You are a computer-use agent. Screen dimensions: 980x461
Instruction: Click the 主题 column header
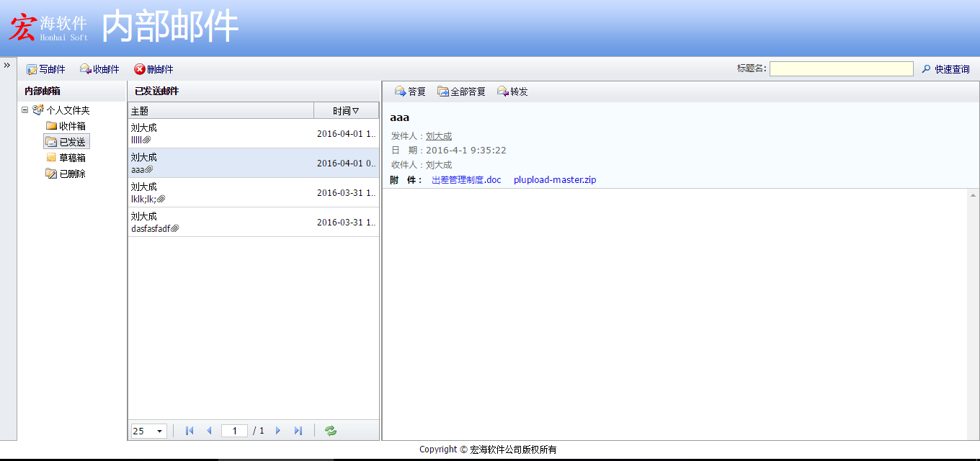coord(220,111)
